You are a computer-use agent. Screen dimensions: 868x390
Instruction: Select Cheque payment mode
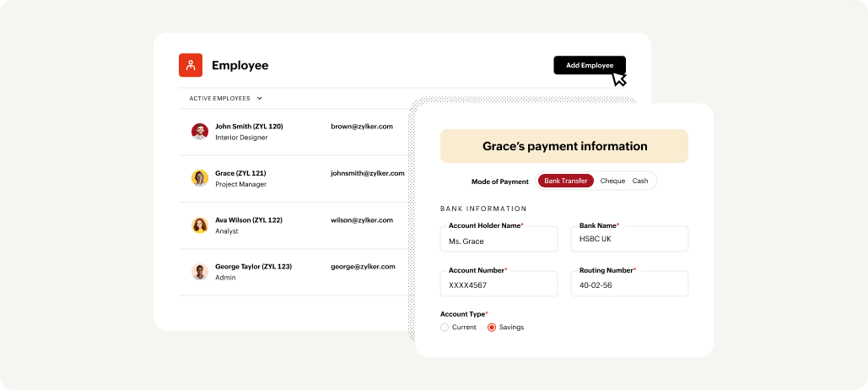pos(612,181)
